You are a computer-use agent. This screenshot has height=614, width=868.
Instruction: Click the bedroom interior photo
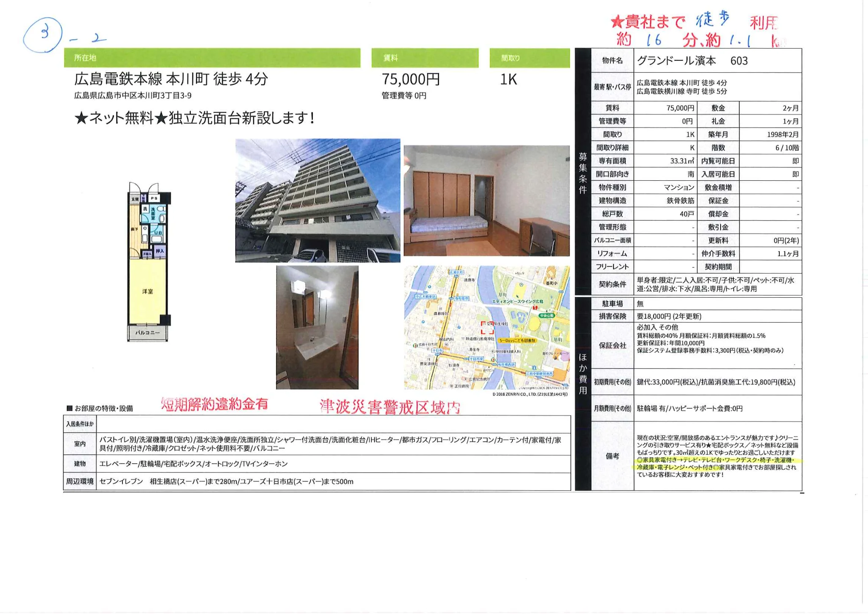(486, 200)
